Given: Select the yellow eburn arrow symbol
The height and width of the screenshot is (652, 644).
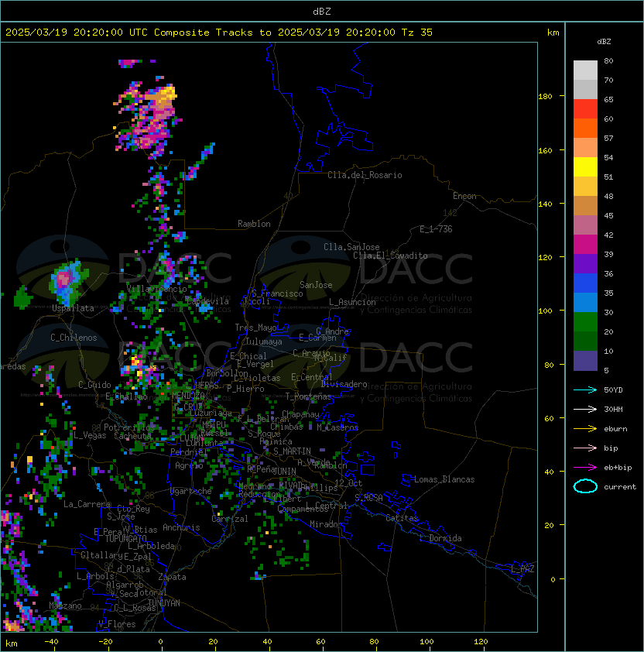Looking at the screenshot, I should click(585, 429).
